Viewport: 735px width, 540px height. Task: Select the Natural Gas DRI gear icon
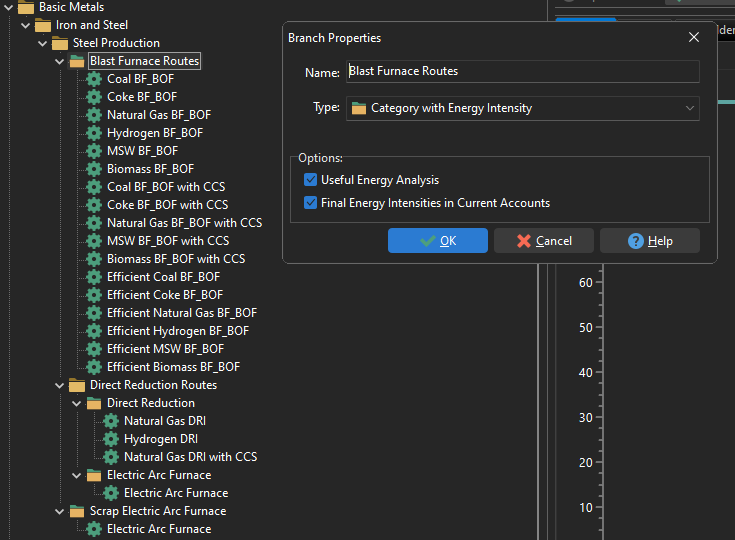pos(111,421)
